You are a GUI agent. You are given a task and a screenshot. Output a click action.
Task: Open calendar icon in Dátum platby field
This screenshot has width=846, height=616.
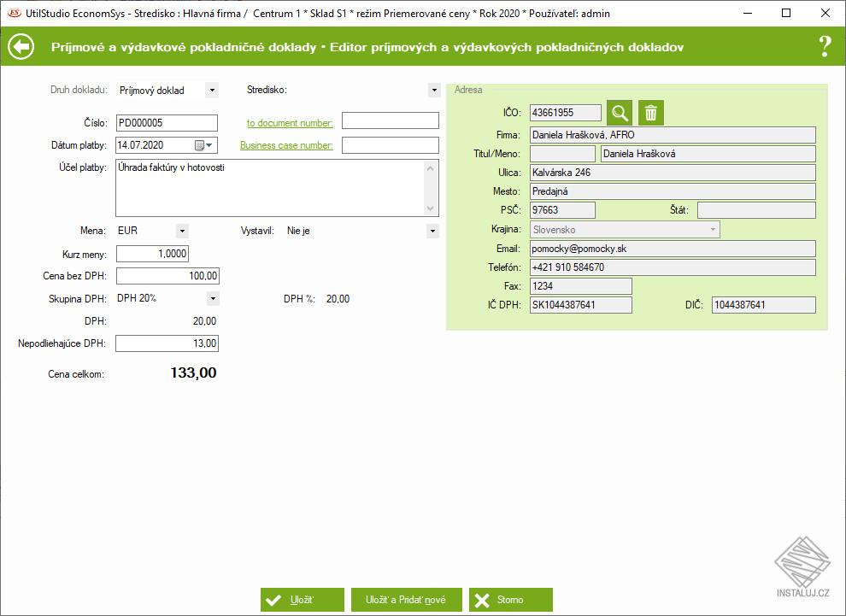point(200,145)
